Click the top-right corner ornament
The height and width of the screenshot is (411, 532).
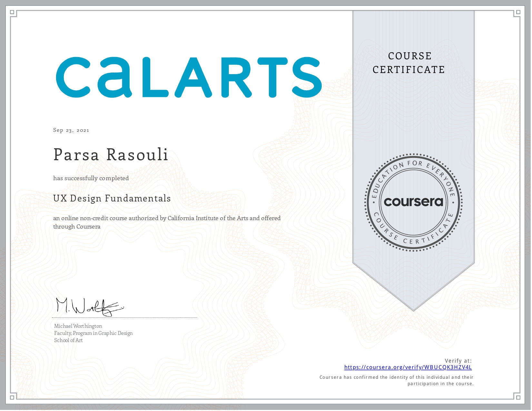(518, 13)
